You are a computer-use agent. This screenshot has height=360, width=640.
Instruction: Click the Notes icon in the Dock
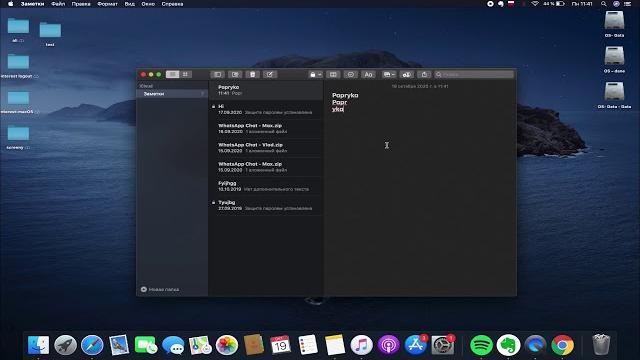pos(335,345)
